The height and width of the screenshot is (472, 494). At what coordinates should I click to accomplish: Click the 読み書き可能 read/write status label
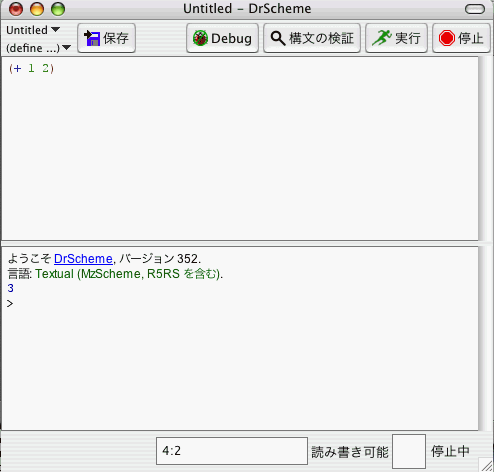[x=350, y=452]
